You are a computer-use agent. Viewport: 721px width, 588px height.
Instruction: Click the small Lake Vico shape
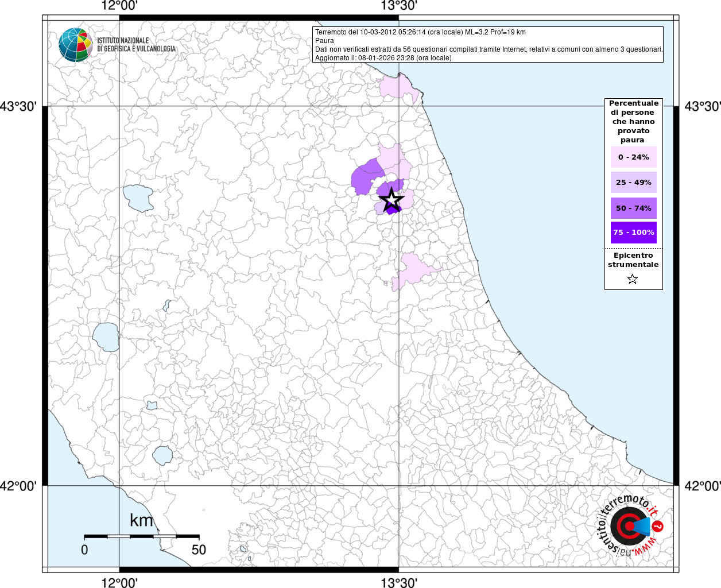pyautogui.click(x=152, y=405)
